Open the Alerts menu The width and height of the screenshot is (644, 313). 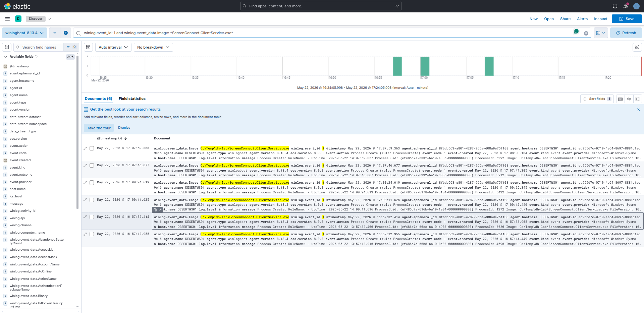582,19
